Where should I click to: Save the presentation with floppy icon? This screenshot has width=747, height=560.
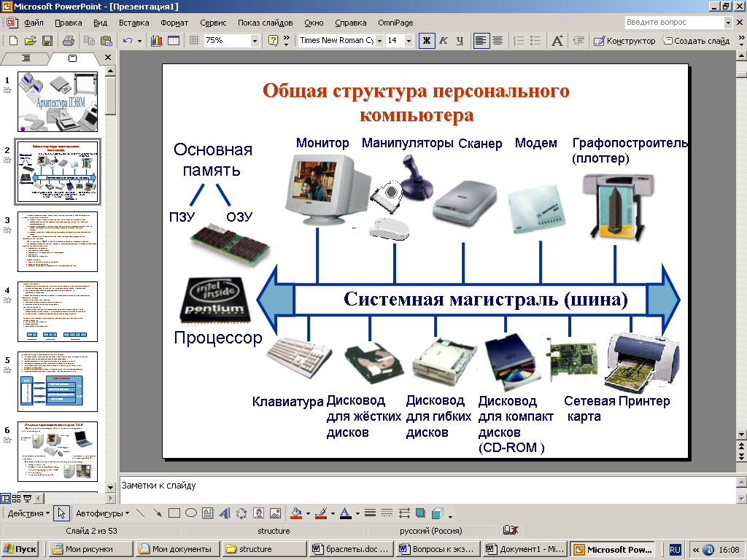(x=47, y=41)
